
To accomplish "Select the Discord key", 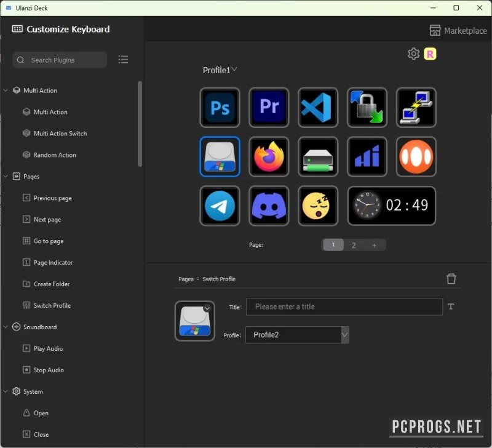I will coord(269,206).
